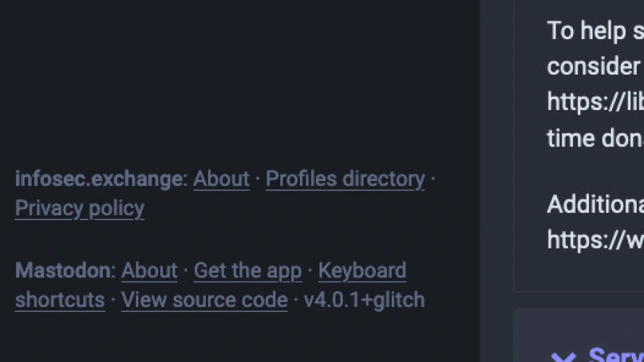Viewport: 644px width, 362px height.
Task: Click the v4.0.1+glitch version text
Action: pos(364,300)
